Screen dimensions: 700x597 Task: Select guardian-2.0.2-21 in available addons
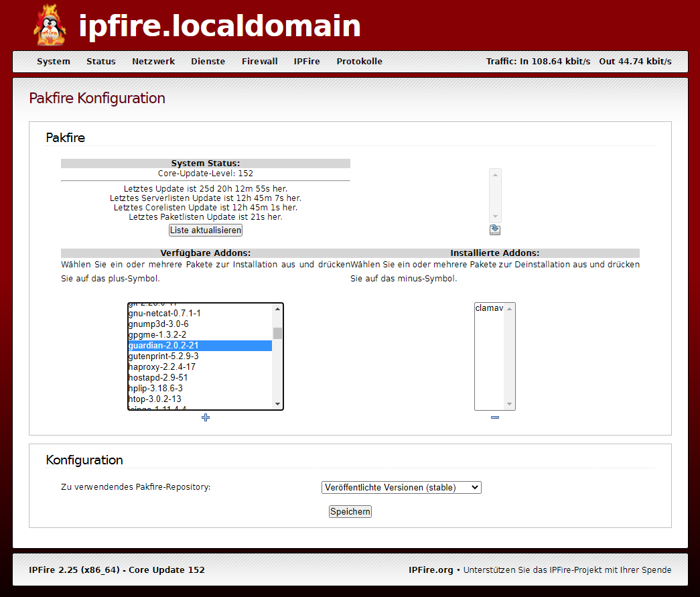click(200, 346)
